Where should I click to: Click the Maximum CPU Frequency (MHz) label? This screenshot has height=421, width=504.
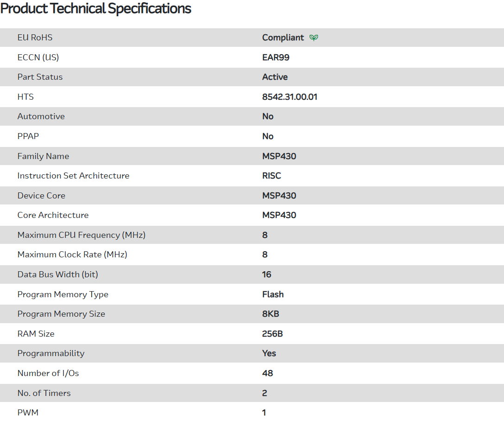click(82, 235)
